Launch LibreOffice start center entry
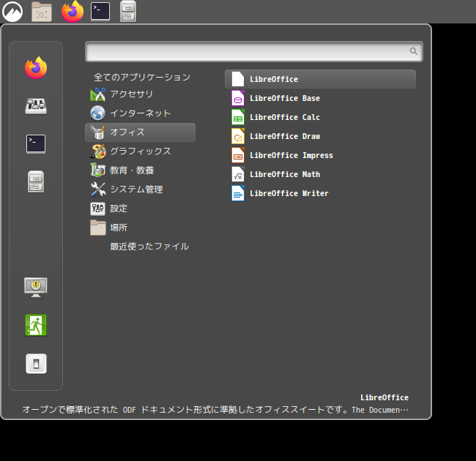Viewport: 476px width, 461px height. (x=320, y=79)
